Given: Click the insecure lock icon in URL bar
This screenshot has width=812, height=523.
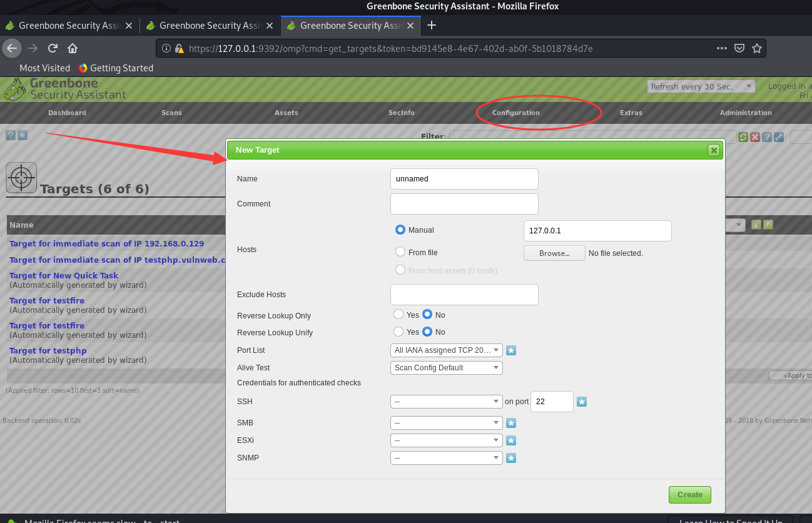Looking at the screenshot, I should click(x=179, y=48).
